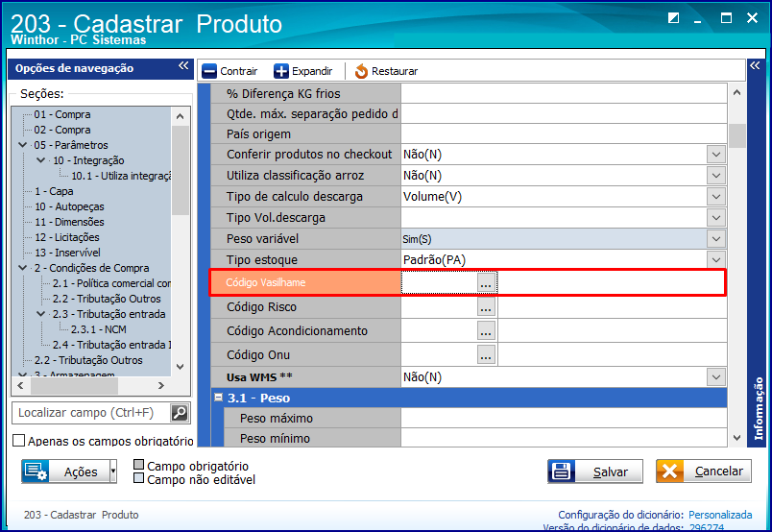
Task: Select 13 - Inservível section
Action: click(x=67, y=253)
